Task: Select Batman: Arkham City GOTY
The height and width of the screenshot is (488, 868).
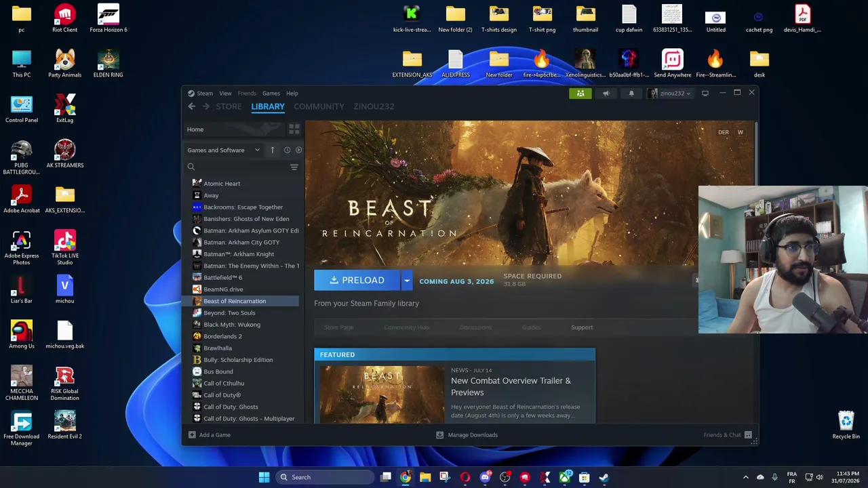Action: point(243,243)
